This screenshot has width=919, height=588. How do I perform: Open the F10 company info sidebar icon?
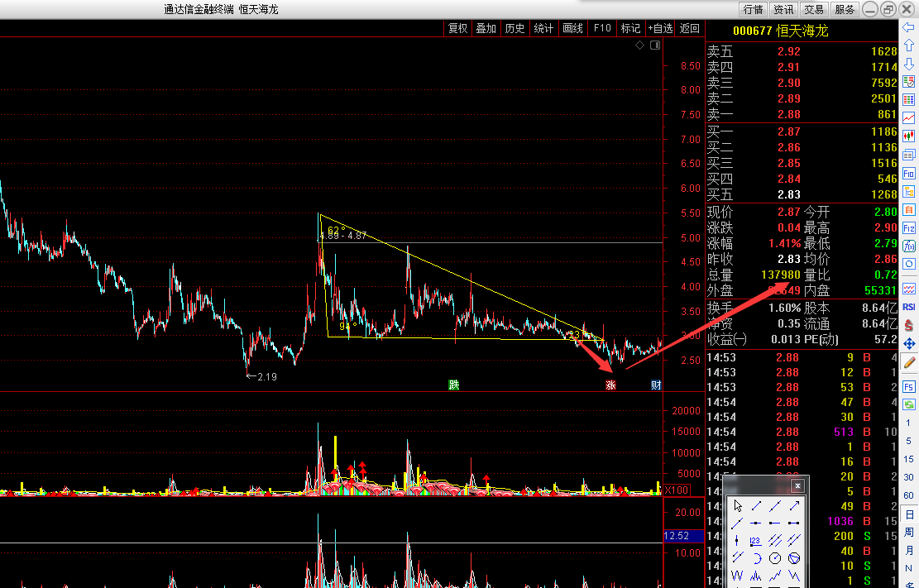909,173
